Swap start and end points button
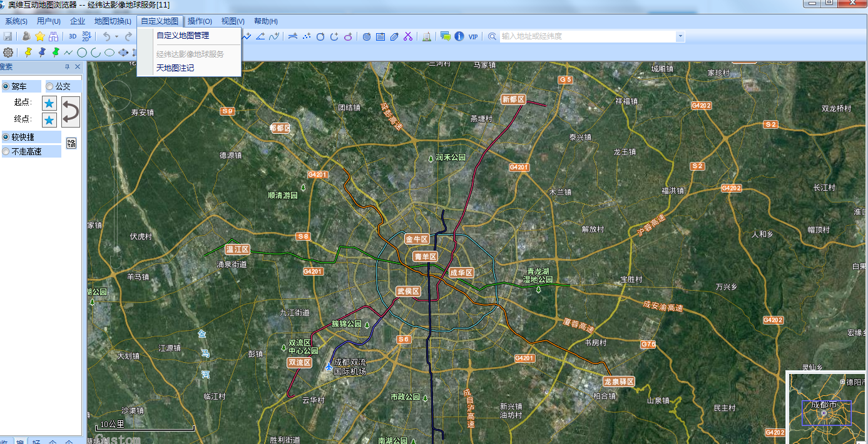The width and height of the screenshot is (868, 444). click(x=71, y=111)
